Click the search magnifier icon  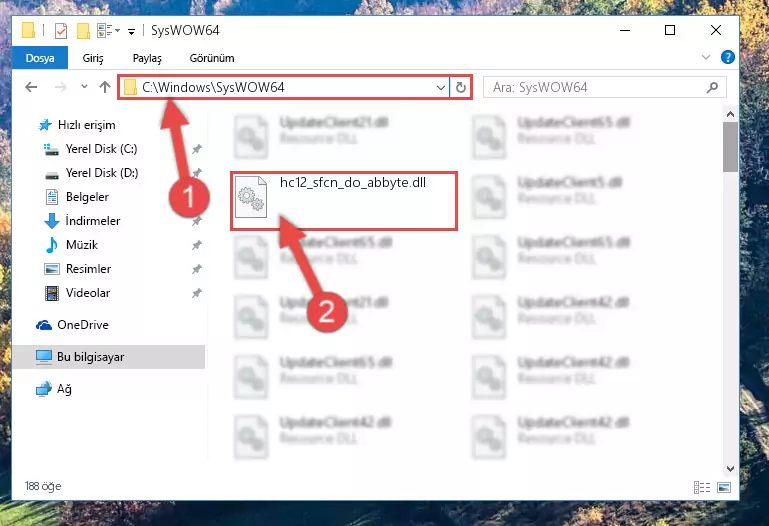[712, 87]
